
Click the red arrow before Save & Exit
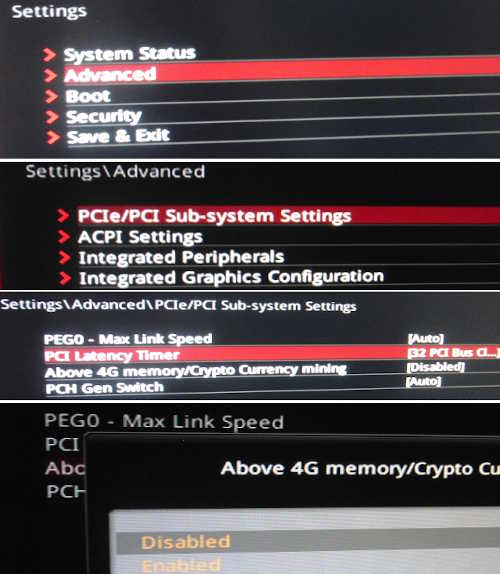(x=53, y=137)
